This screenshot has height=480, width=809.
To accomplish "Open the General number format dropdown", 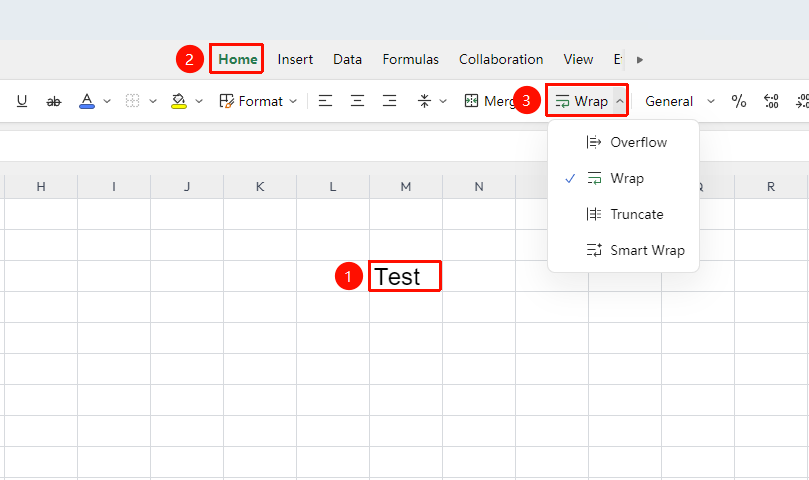I will pyautogui.click(x=679, y=101).
